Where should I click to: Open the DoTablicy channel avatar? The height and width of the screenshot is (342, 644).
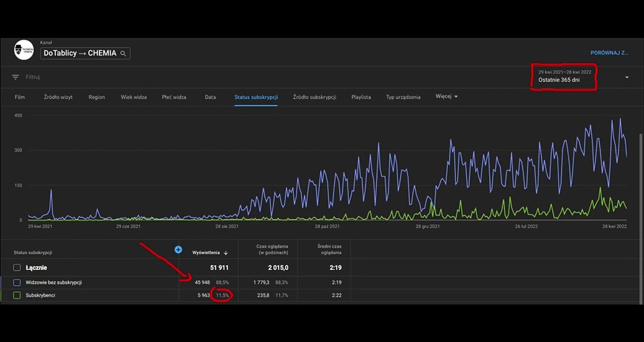pos(24,50)
